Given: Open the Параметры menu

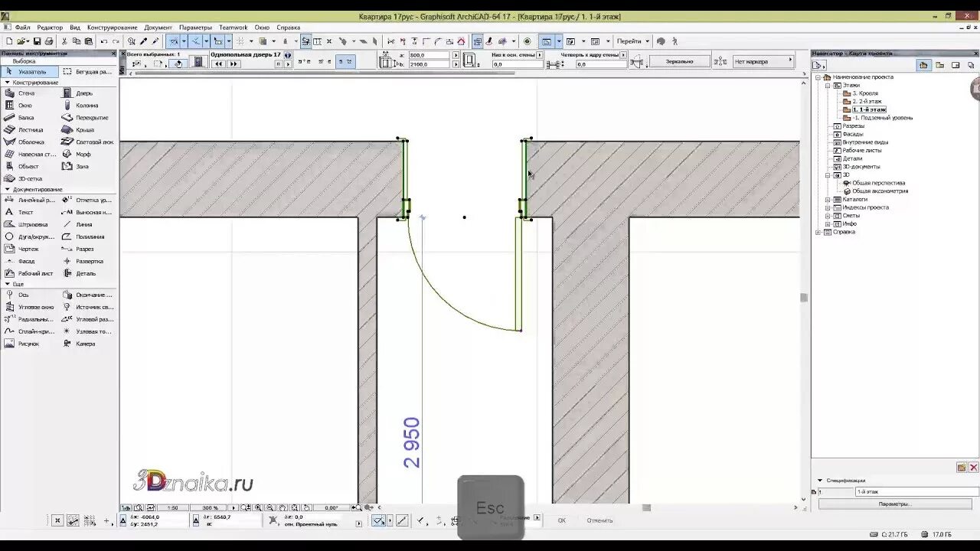Looking at the screenshot, I should coord(195,28).
